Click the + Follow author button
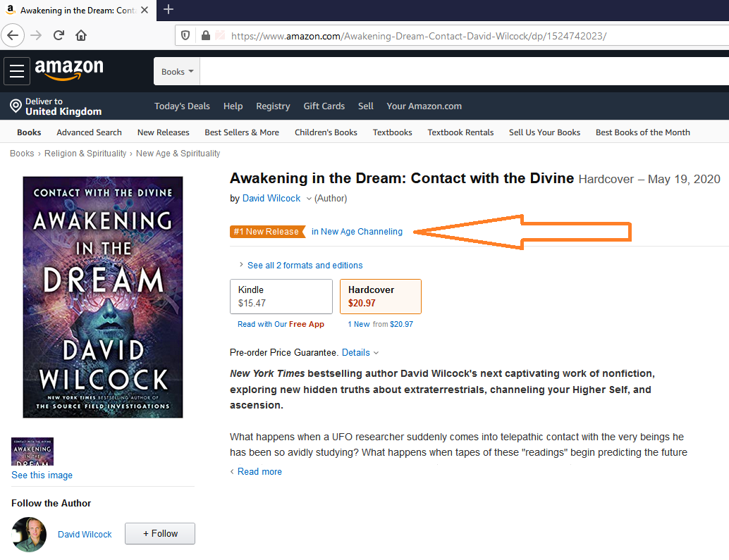This screenshot has height=560, width=729. tap(160, 533)
